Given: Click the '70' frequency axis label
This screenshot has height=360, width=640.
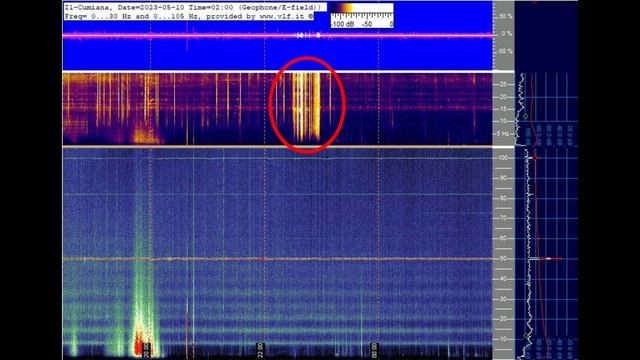Looking at the screenshot, I should 503,218.
